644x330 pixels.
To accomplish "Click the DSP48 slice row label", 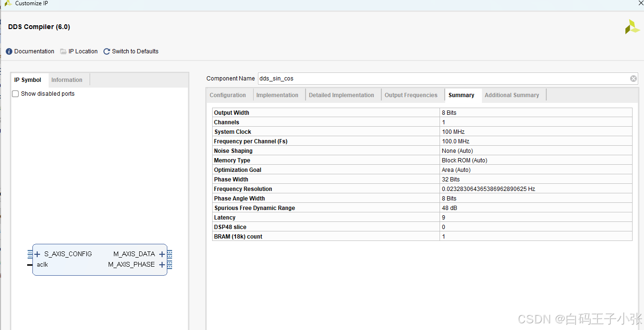I will 230,227.
